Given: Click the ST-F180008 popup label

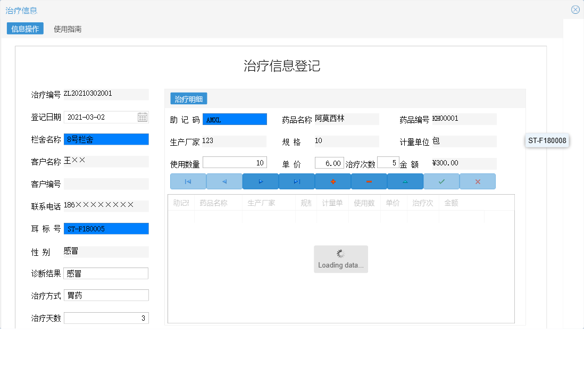Looking at the screenshot, I should (547, 140).
